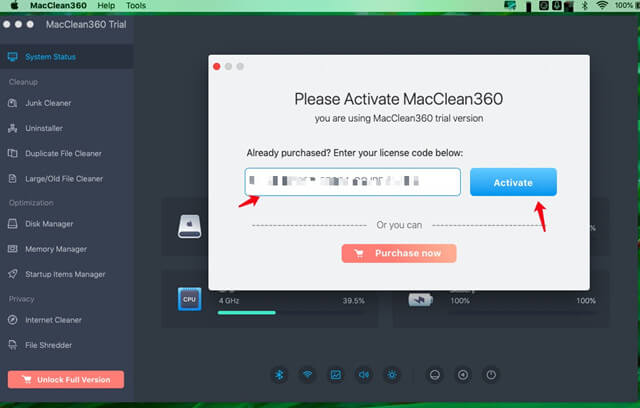Click the volume speaker toolbar icon

tap(364, 375)
